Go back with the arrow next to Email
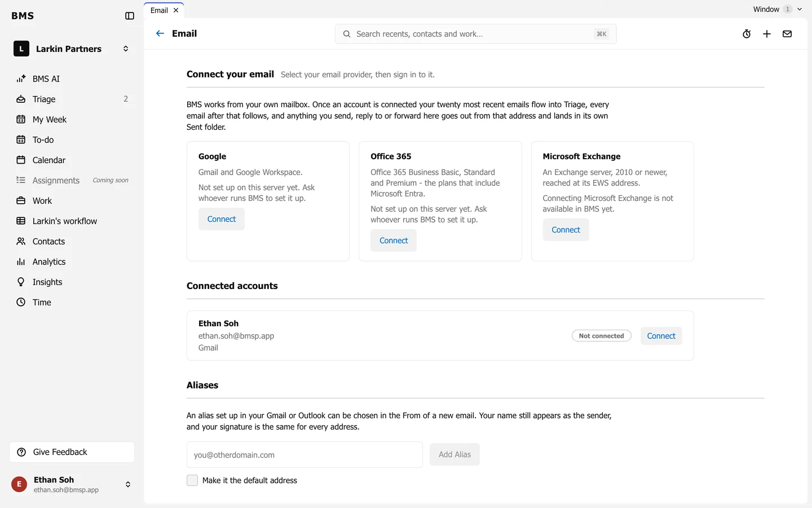This screenshot has width=812, height=508. click(160, 33)
